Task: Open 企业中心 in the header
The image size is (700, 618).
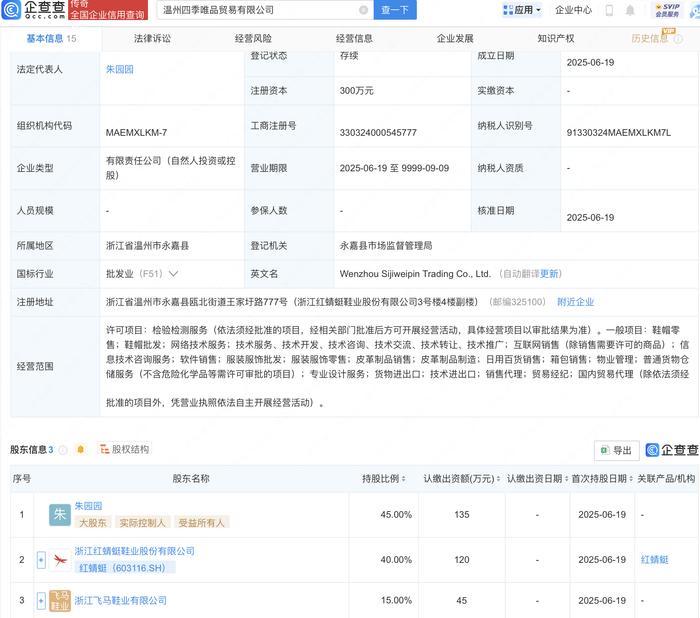Action: pos(573,10)
